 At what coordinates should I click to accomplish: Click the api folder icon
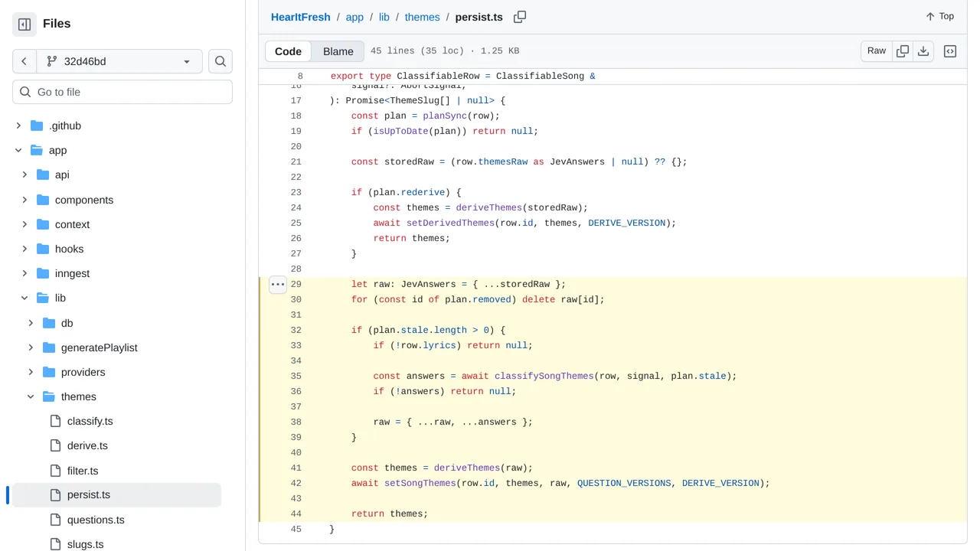[x=43, y=175]
